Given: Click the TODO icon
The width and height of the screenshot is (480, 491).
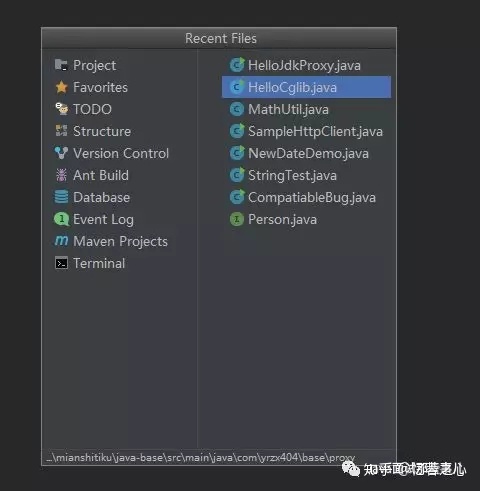Looking at the screenshot, I should [x=61, y=109].
